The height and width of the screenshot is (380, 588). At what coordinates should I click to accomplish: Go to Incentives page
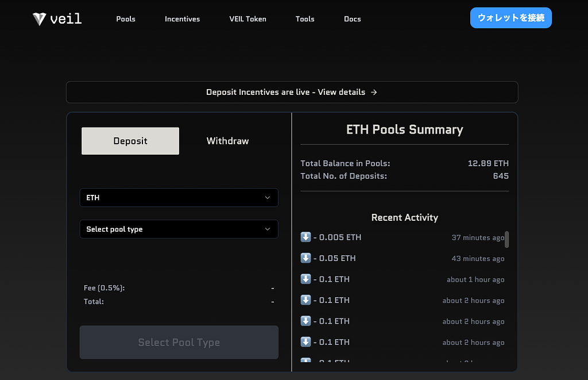182,19
